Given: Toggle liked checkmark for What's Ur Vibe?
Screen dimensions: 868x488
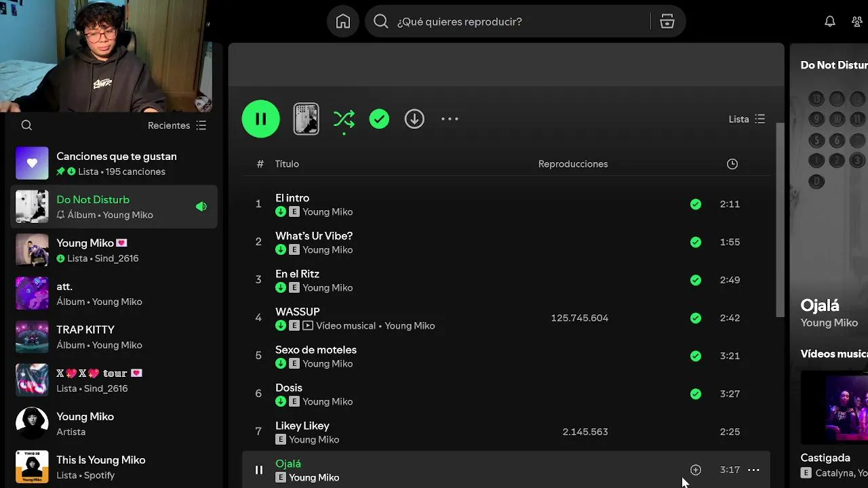Looking at the screenshot, I should (696, 242).
